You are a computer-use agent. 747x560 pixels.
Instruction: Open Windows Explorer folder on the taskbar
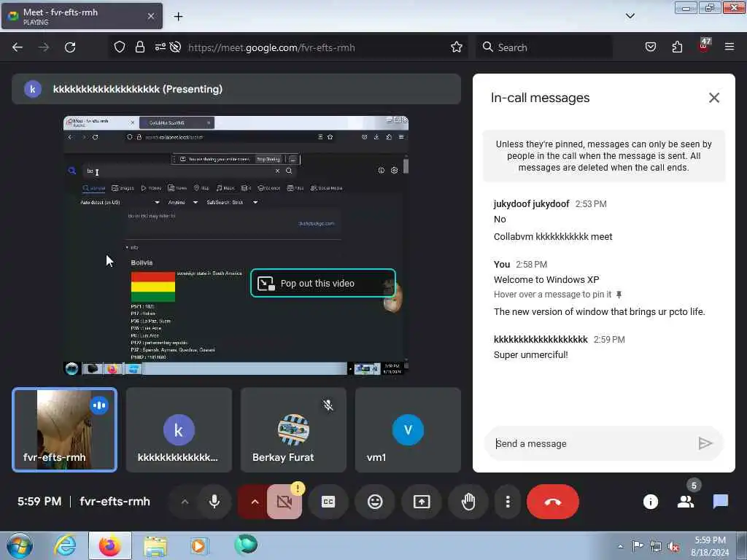155,547
